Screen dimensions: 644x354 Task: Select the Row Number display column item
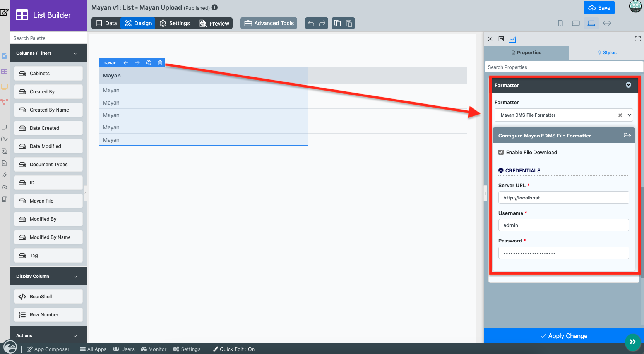[x=48, y=315]
